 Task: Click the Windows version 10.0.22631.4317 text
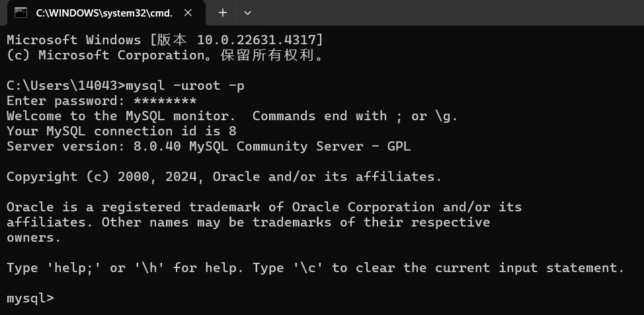pyautogui.click(x=257, y=40)
